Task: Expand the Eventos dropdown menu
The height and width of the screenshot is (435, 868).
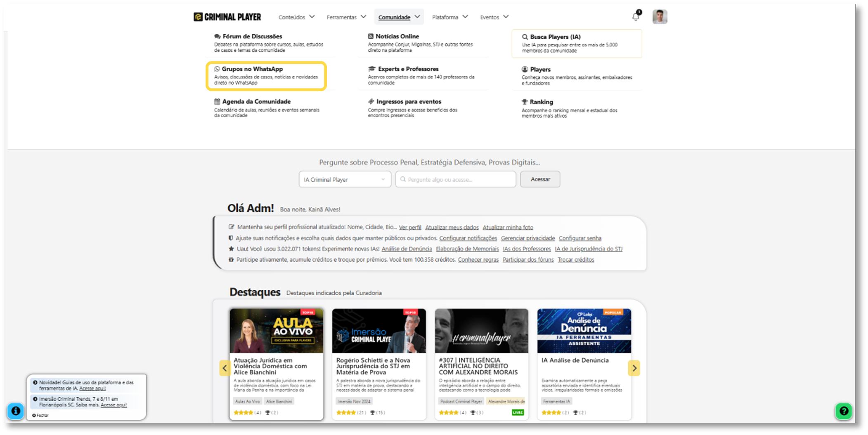Action: pyautogui.click(x=494, y=17)
